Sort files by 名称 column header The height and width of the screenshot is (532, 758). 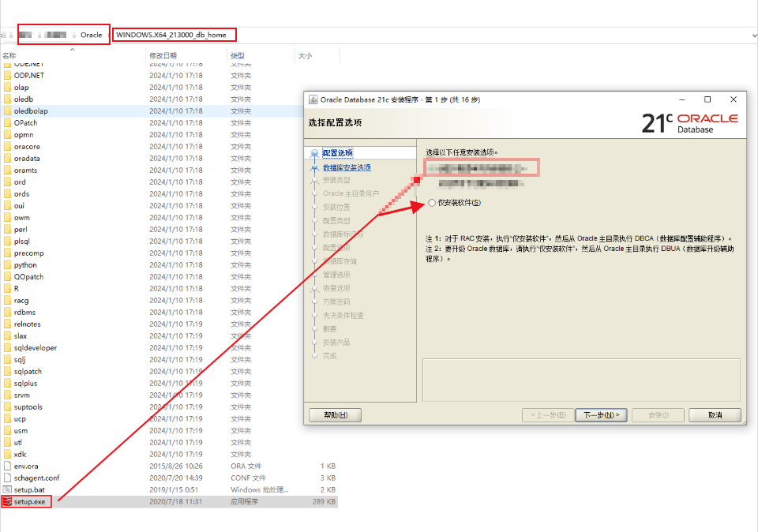coord(9,55)
